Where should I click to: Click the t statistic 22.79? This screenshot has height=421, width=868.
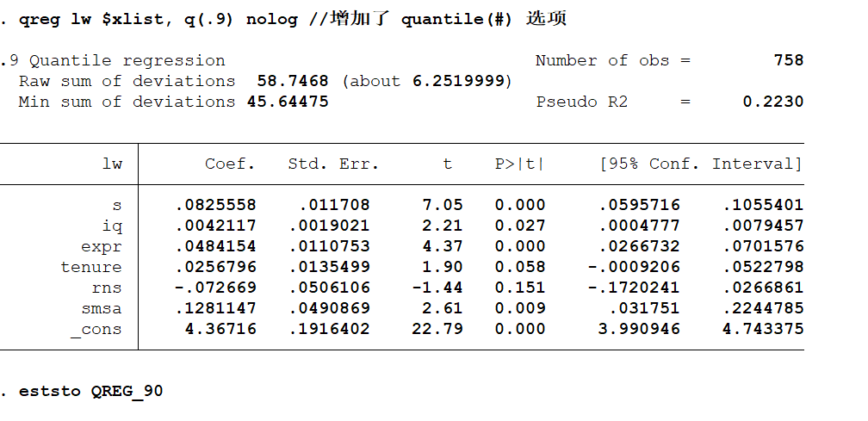pyautogui.click(x=437, y=329)
